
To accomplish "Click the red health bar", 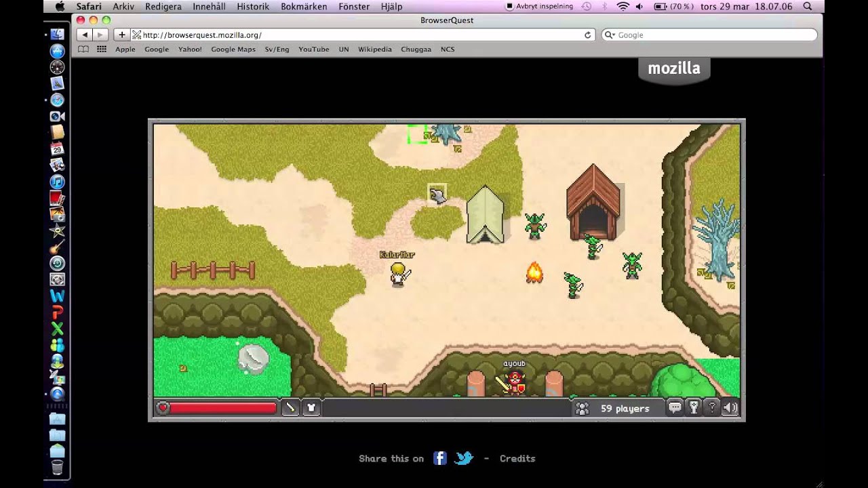I will (223, 408).
